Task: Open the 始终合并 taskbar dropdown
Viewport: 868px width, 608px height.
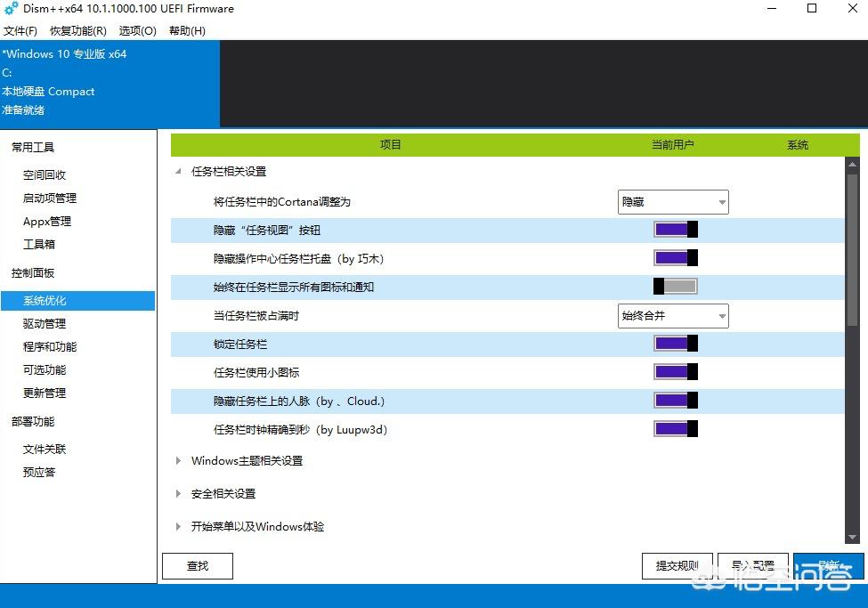Action: coord(673,316)
